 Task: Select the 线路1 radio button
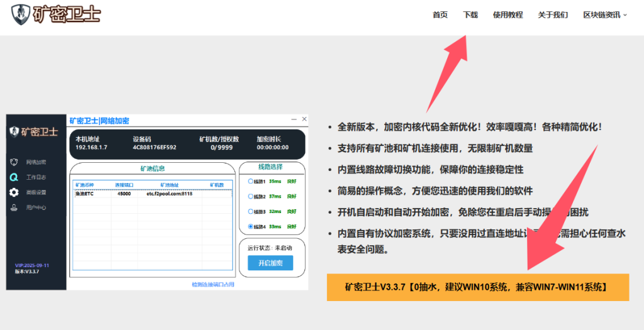click(250, 181)
